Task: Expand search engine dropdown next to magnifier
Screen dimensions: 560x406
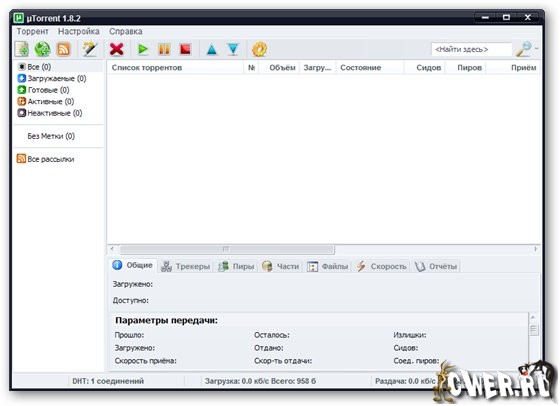Action: [x=536, y=49]
